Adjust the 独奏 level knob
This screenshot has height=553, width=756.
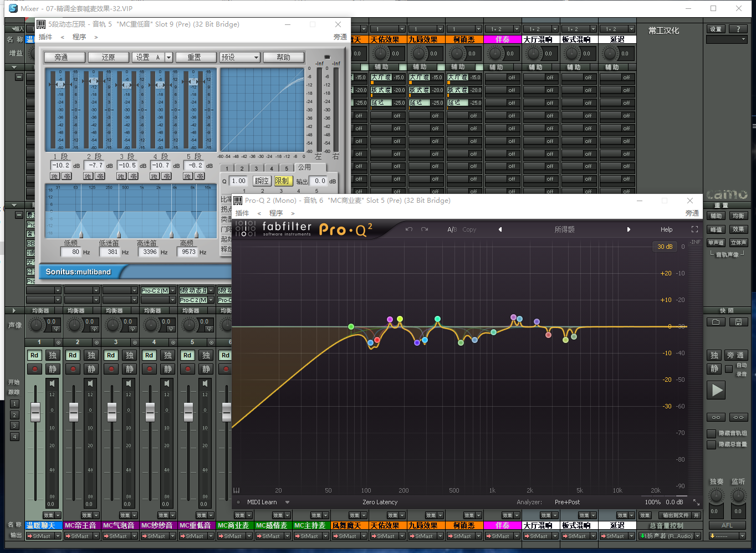pyautogui.click(x=716, y=496)
